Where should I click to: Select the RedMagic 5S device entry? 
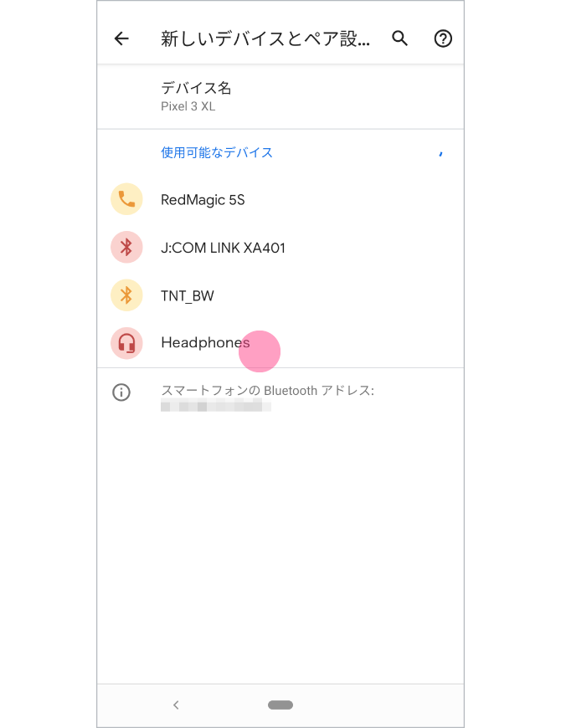tap(203, 199)
